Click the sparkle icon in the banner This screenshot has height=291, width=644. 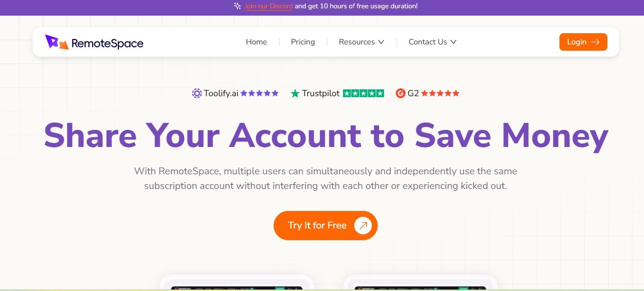point(237,6)
